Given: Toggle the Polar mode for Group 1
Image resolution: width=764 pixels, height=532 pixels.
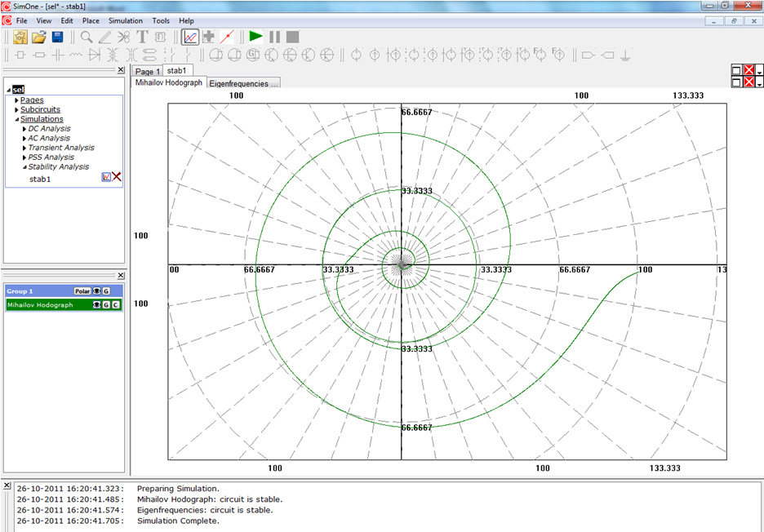Looking at the screenshot, I should [x=82, y=290].
